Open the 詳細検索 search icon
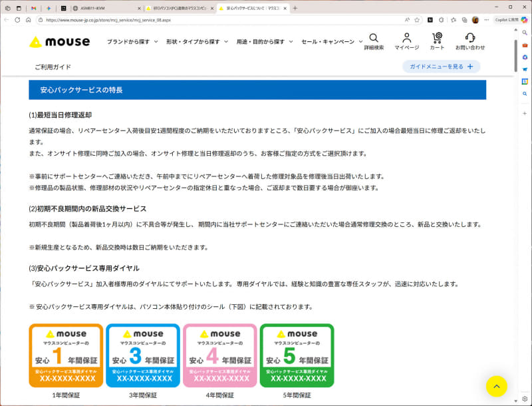 coord(374,40)
